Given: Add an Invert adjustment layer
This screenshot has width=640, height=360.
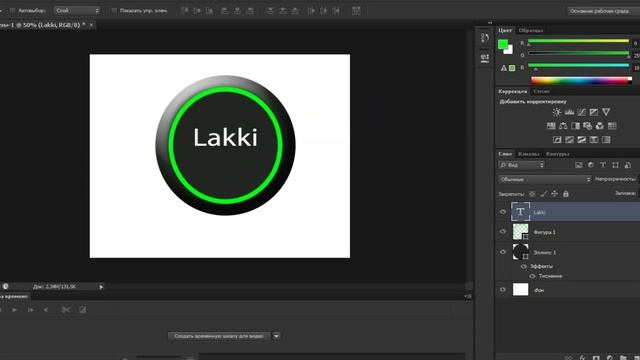Looking at the screenshot, I should pos(557,140).
